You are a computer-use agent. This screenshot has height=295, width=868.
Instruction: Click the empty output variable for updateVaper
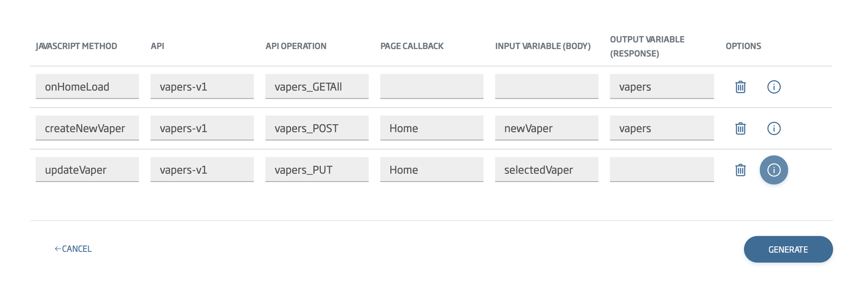pyautogui.click(x=662, y=169)
